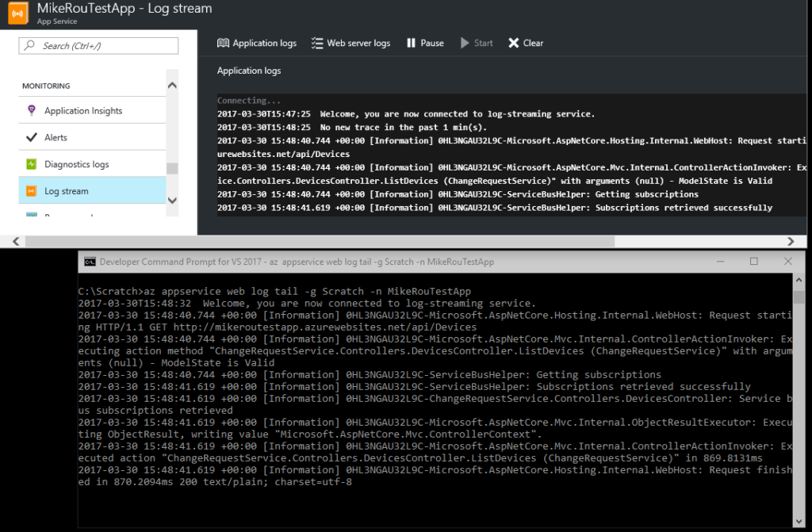Click the sidebar scroll down chevron
Screen dimensions: 812x532
(x=172, y=201)
